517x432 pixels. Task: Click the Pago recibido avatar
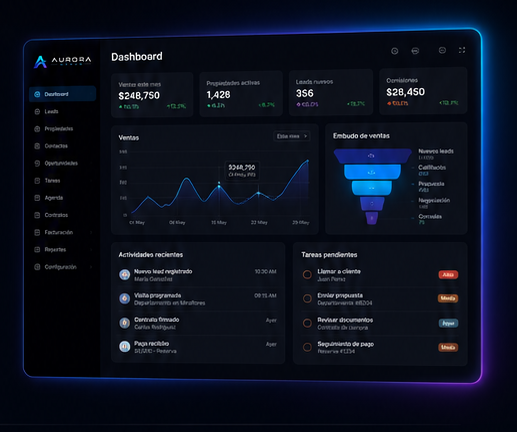point(125,347)
